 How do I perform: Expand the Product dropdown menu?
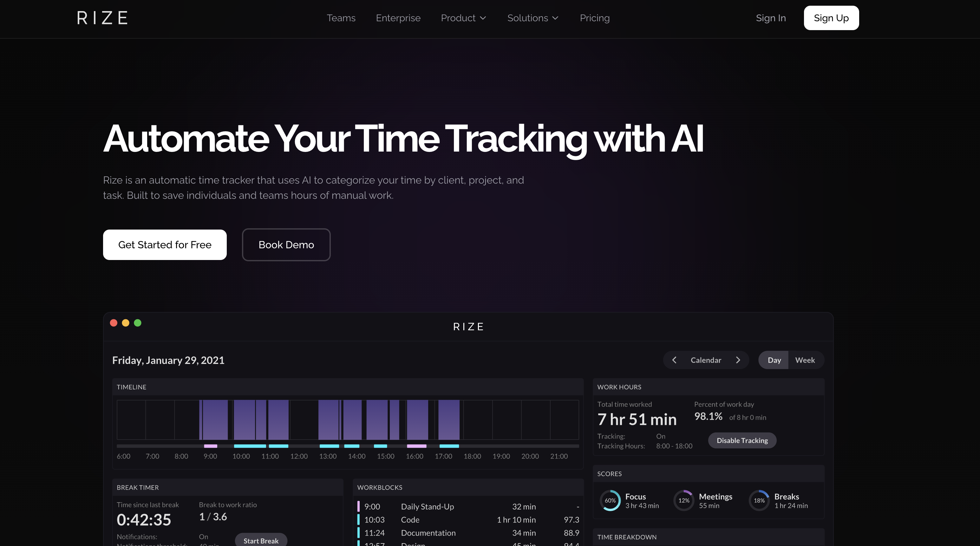click(x=463, y=18)
